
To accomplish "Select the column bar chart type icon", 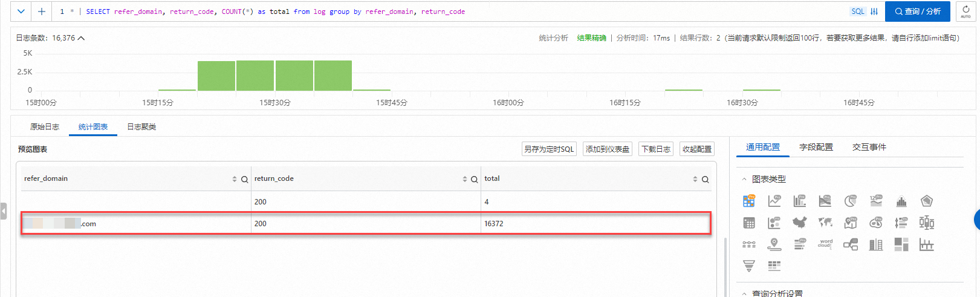I will pos(800,201).
